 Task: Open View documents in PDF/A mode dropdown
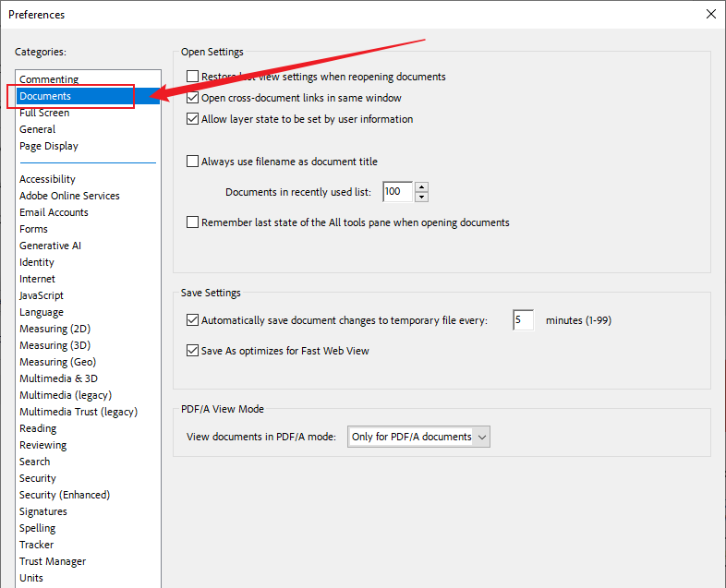(418, 437)
